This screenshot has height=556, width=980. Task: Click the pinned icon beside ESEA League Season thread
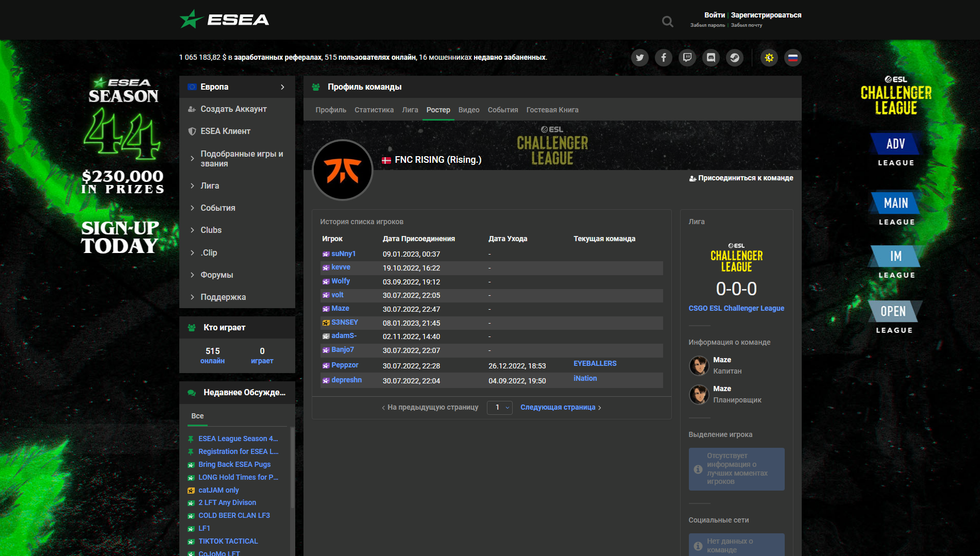[191, 439]
